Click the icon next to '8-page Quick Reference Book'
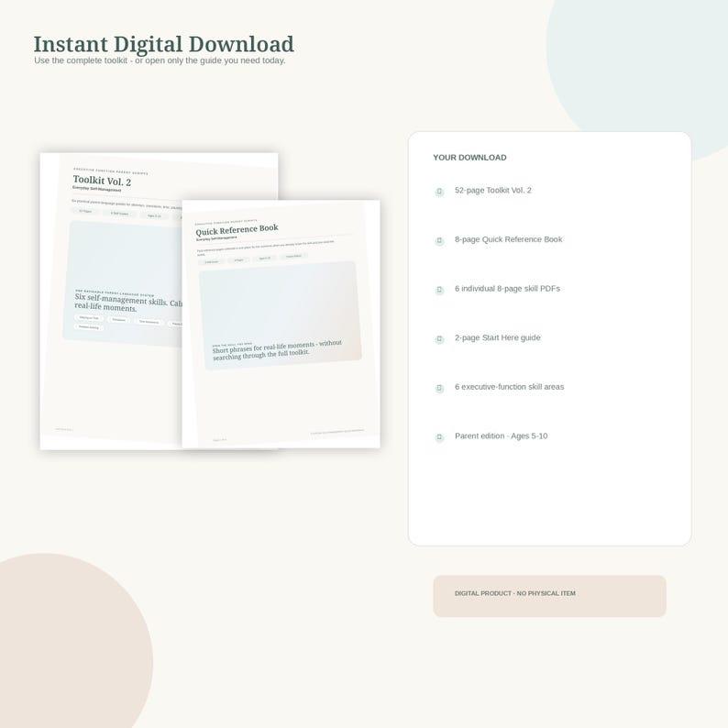 click(x=439, y=240)
